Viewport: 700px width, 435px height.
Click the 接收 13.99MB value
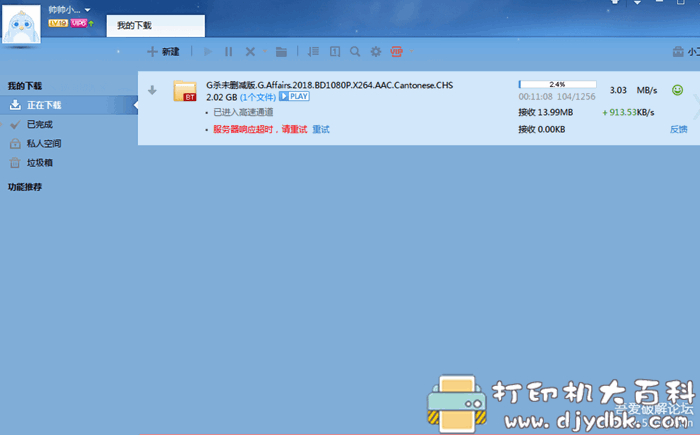coord(546,112)
